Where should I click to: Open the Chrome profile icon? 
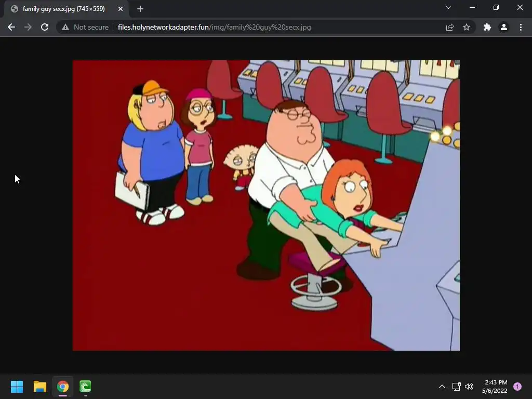pos(504,27)
